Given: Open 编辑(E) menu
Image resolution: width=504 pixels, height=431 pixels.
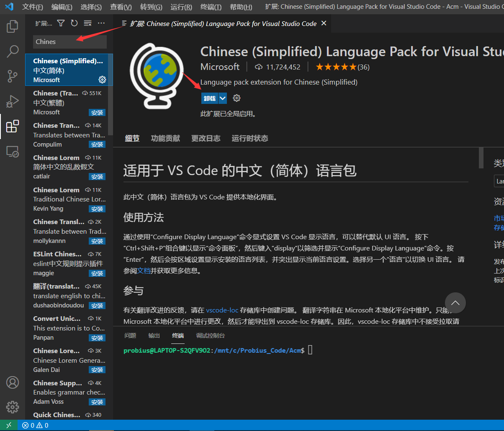Looking at the screenshot, I should point(62,7).
